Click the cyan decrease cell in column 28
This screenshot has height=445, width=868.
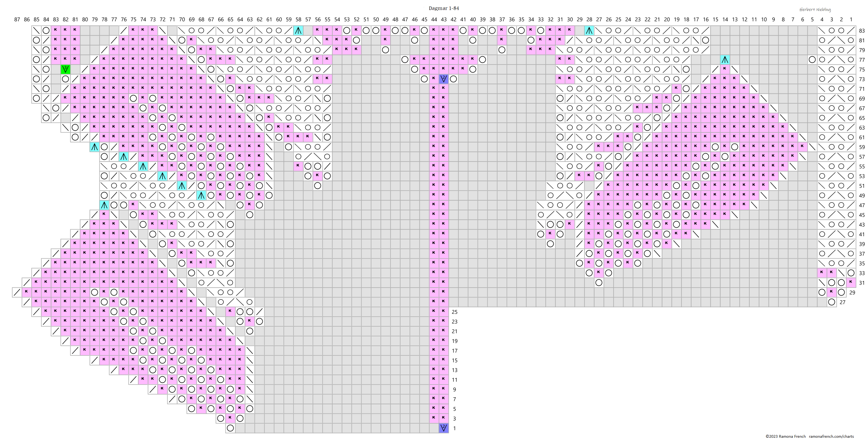click(x=589, y=31)
